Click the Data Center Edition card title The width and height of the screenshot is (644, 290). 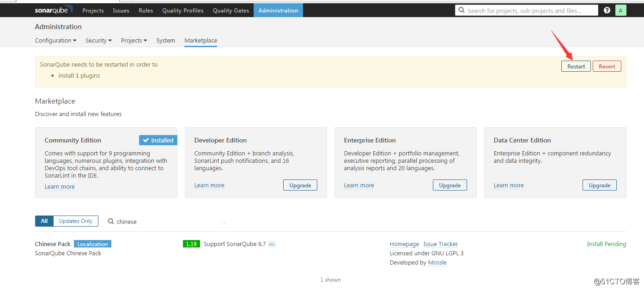pyautogui.click(x=522, y=140)
